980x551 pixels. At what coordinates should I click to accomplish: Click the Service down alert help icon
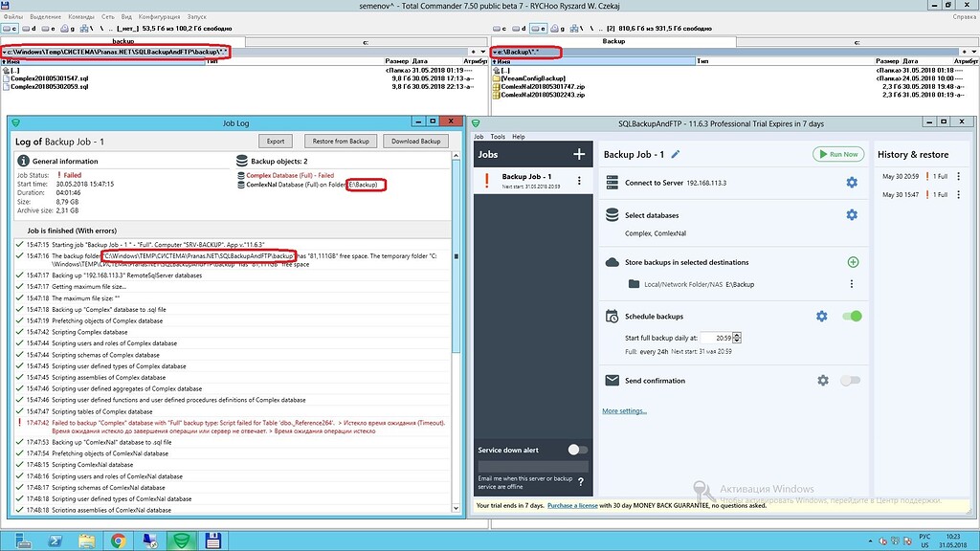click(580, 482)
